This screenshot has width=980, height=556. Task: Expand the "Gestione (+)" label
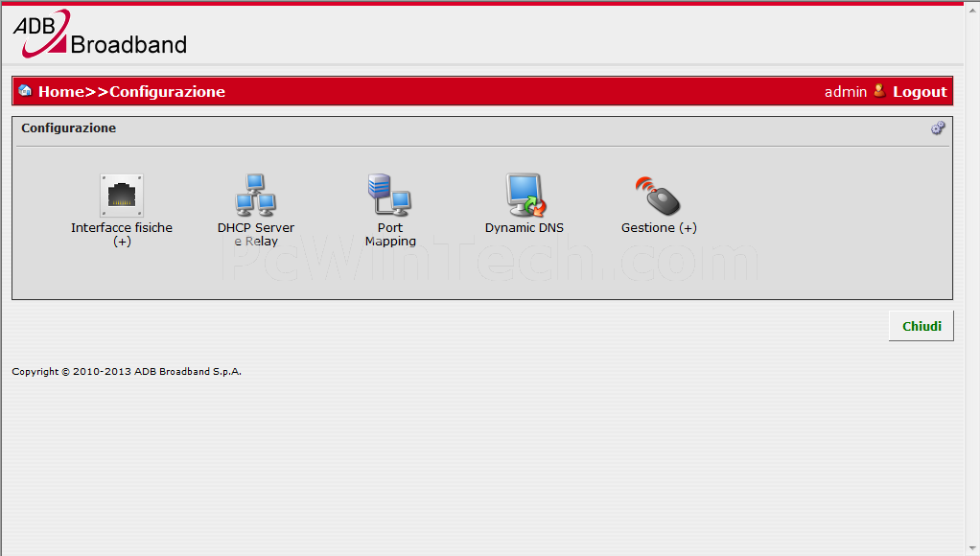click(x=659, y=228)
